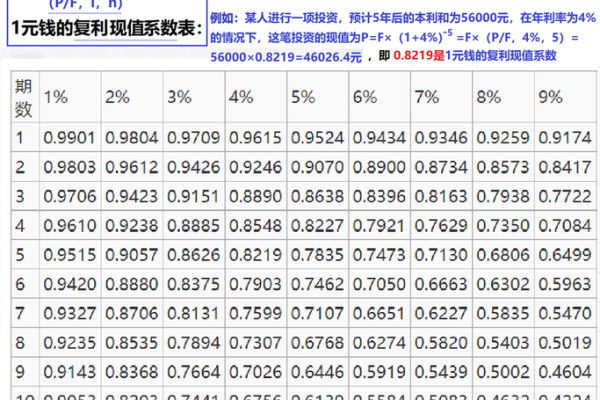The width and height of the screenshot is (600, 400).
Task: Click table cell 0.8219 under the 4% column
Action: [x=255, y=255]
